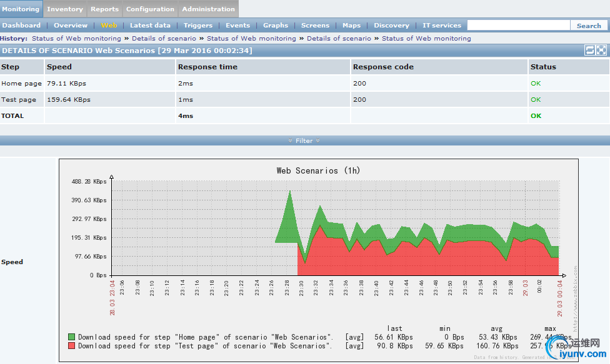The image size is (610, 364).
Task: Expand the Filter bar
Action: pyautogui.click(x=304, y=140)
